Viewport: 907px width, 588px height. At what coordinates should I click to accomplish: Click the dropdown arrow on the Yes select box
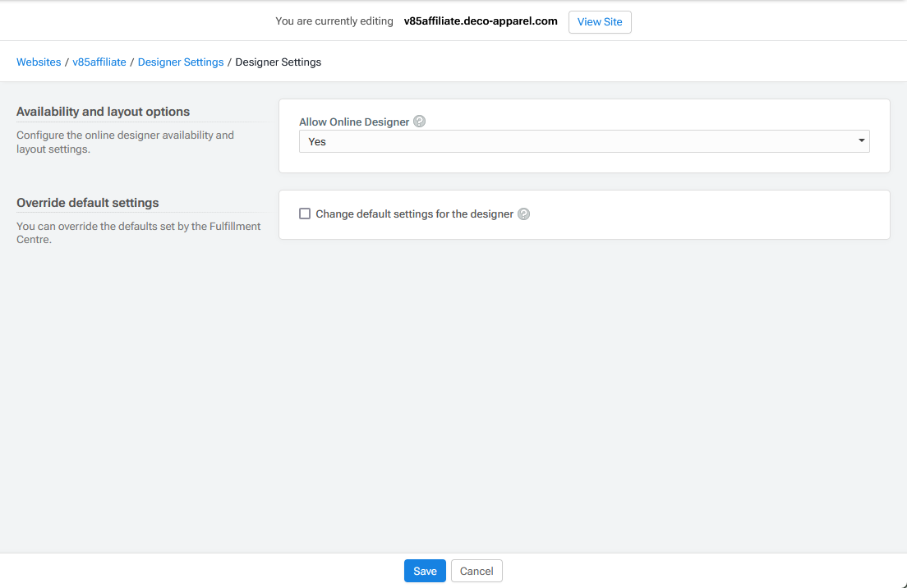[861, 141]
